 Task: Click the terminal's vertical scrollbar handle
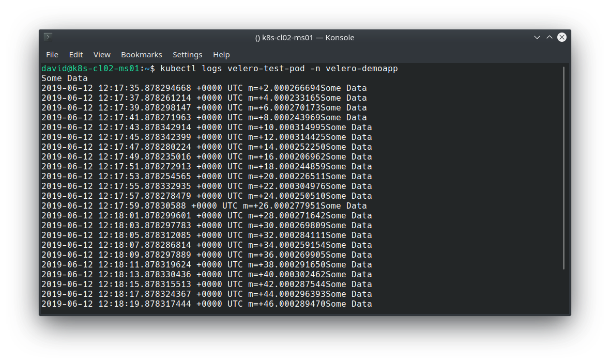coord(563,168)
